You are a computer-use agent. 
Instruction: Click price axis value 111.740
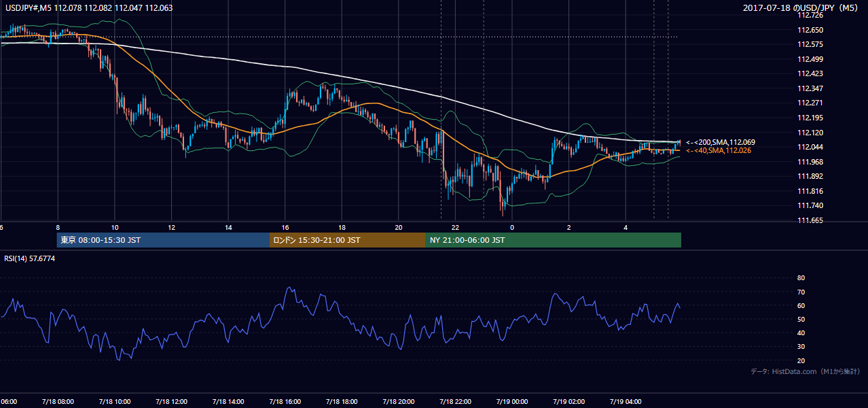click(x=810, y=206)
